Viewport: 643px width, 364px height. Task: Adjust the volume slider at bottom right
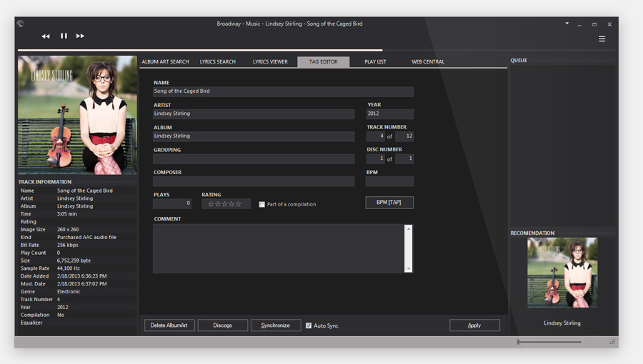click(x=549, y=342)
